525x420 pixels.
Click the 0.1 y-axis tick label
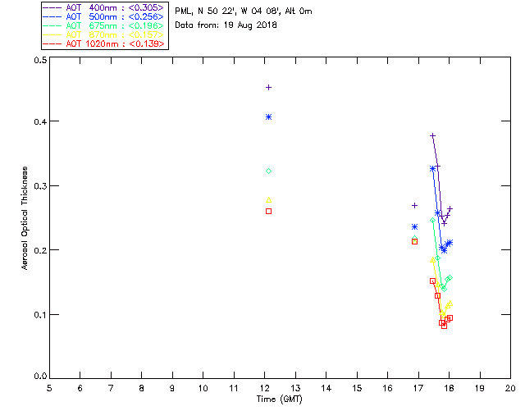point(40,315)
